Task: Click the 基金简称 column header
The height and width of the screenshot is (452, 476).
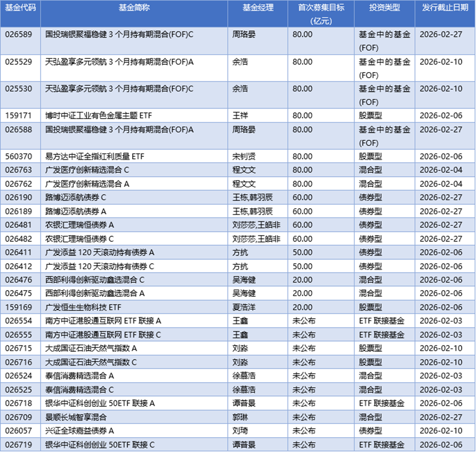Action: pyautogui.click(x=135, y=8)
